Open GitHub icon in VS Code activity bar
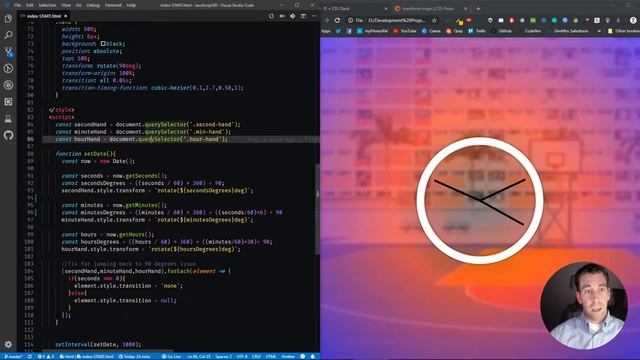 point(8,135)
